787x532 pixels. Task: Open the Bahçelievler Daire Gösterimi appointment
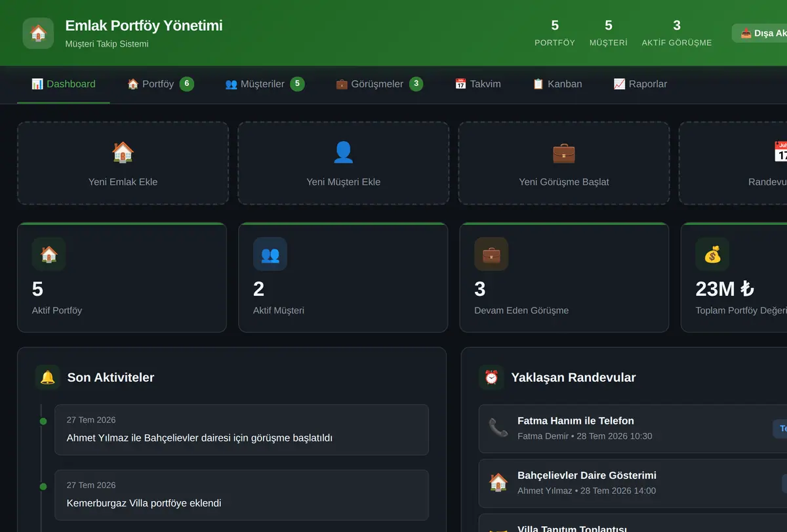coord(633,483)
